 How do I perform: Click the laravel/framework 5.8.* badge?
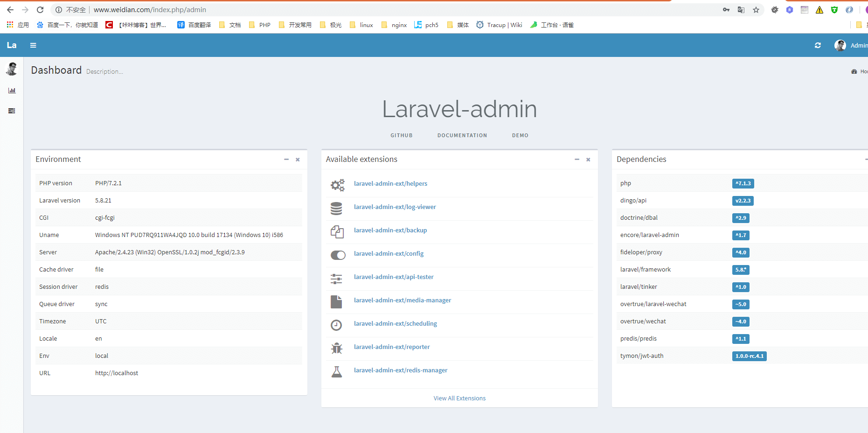click(x=741, y=270)
